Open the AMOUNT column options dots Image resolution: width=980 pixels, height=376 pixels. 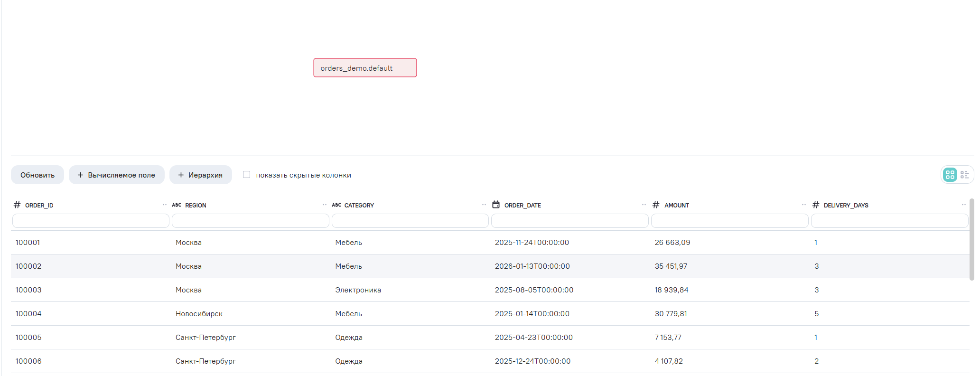[804, 205]
